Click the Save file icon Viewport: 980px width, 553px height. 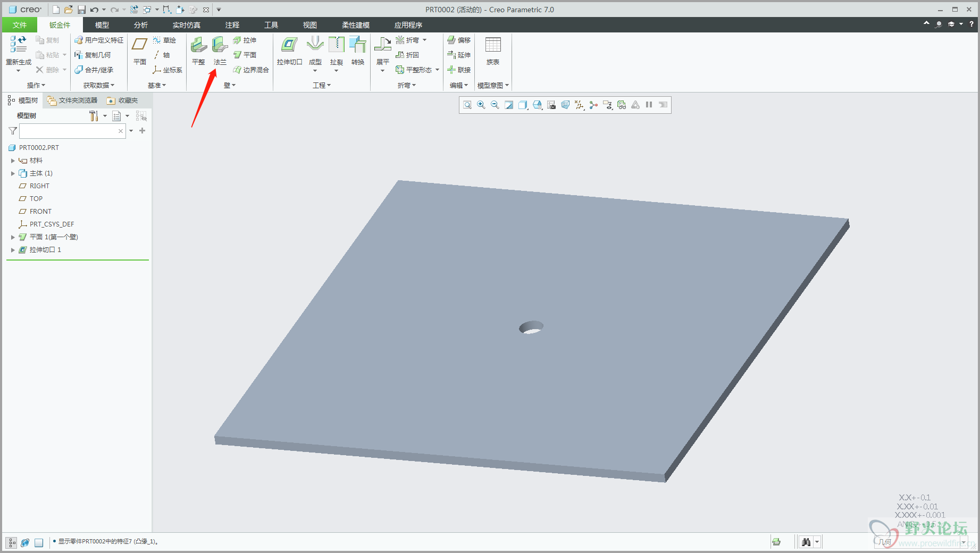click(81, 10)
